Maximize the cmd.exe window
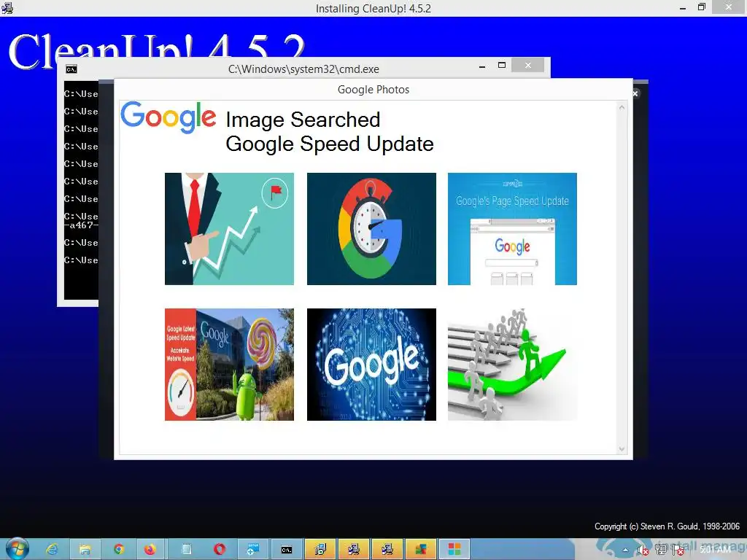 [x=502, y=65]
